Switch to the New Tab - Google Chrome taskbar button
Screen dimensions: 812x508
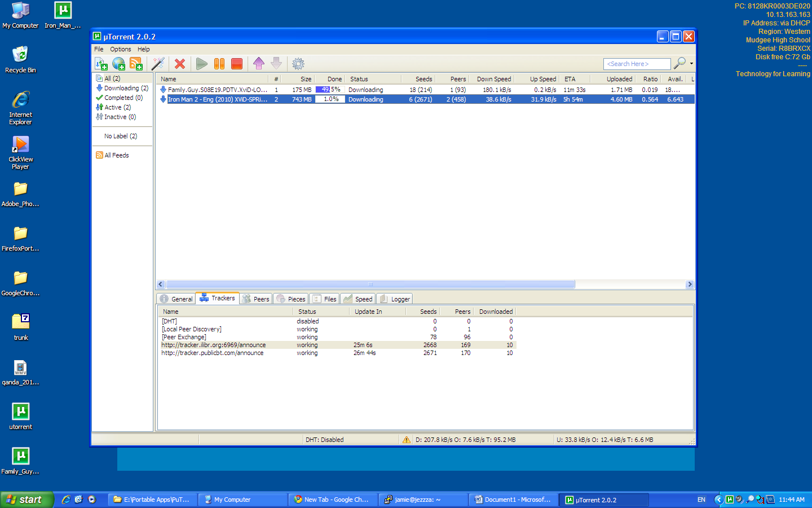click(333, 500)
